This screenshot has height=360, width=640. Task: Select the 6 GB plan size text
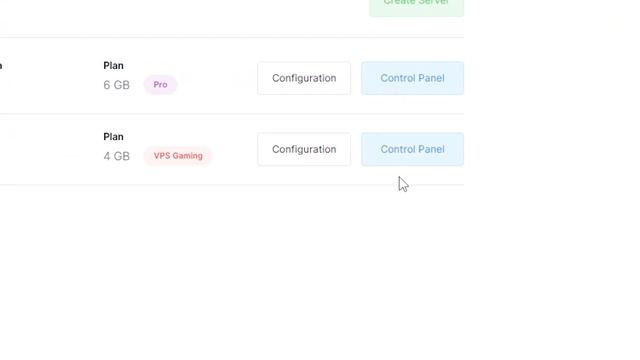point(116,85)
